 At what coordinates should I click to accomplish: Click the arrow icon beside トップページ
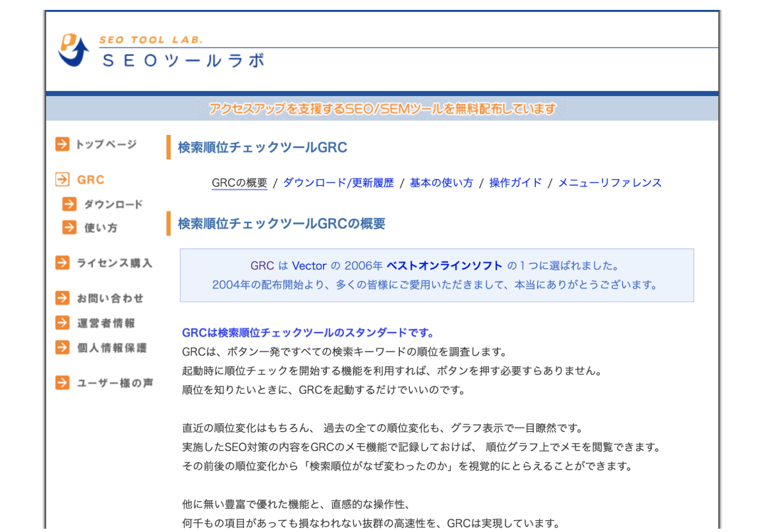coord(62,144)
